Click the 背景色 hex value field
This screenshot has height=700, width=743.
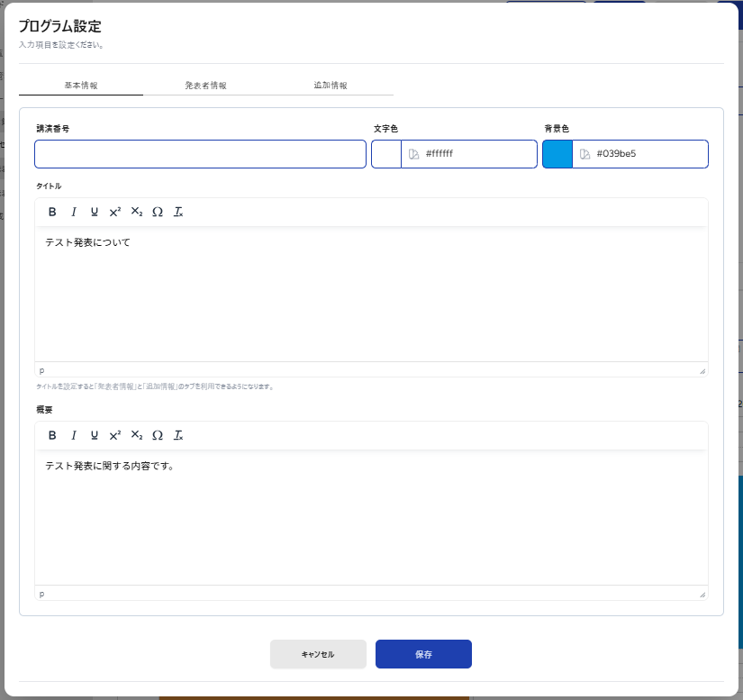click(648, 154)
